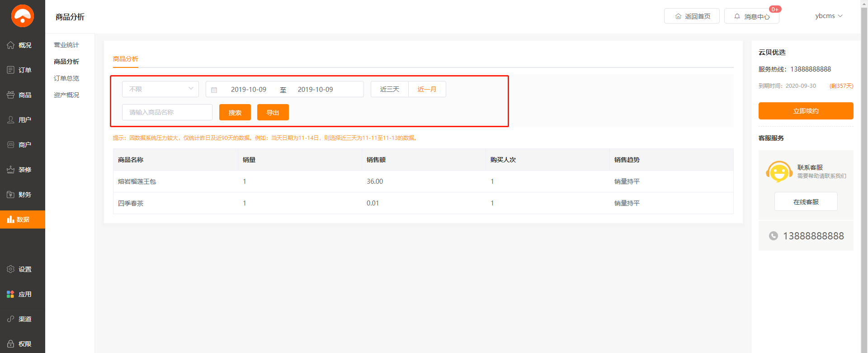Open the 用户 users sidebar icon

pos(11,120)
